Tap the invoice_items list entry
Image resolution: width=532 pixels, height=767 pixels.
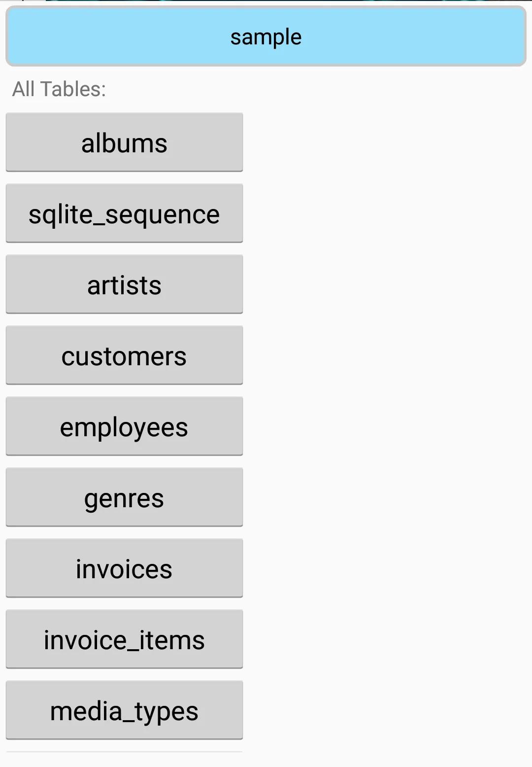tap(124, 639)
